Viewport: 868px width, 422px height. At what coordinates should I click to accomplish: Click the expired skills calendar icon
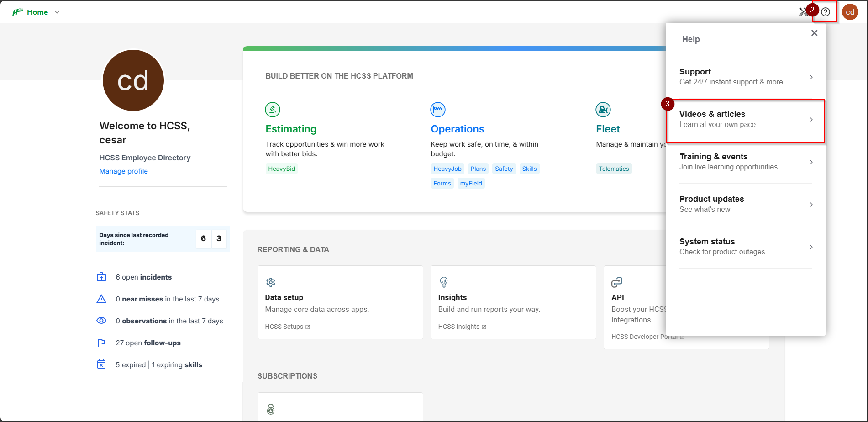click(x=101, y=364)
